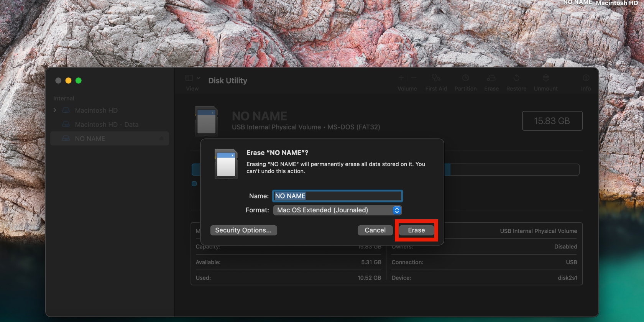
Task: Eject NO NAME using sidebar eject icon
Action: [161, 138]
